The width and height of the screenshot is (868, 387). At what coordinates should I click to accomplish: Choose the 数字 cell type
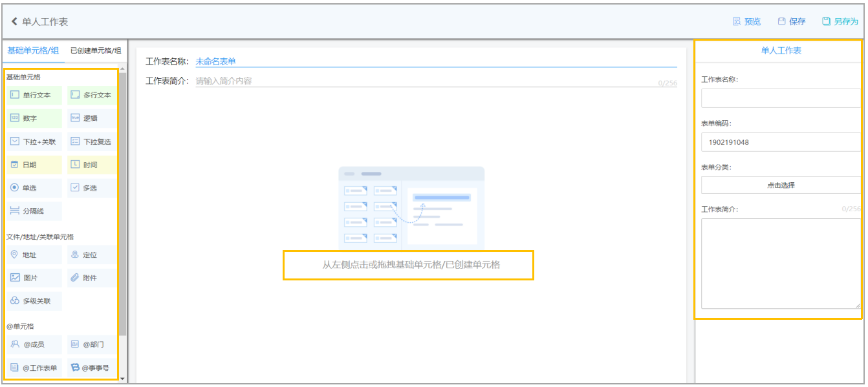click(34, 118)
